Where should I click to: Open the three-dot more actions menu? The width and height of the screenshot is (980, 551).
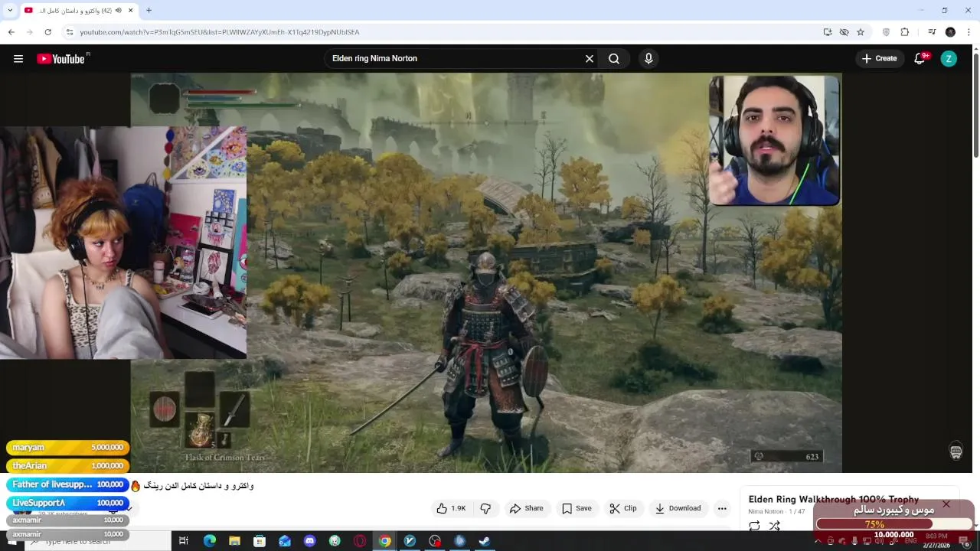point(721,508)
